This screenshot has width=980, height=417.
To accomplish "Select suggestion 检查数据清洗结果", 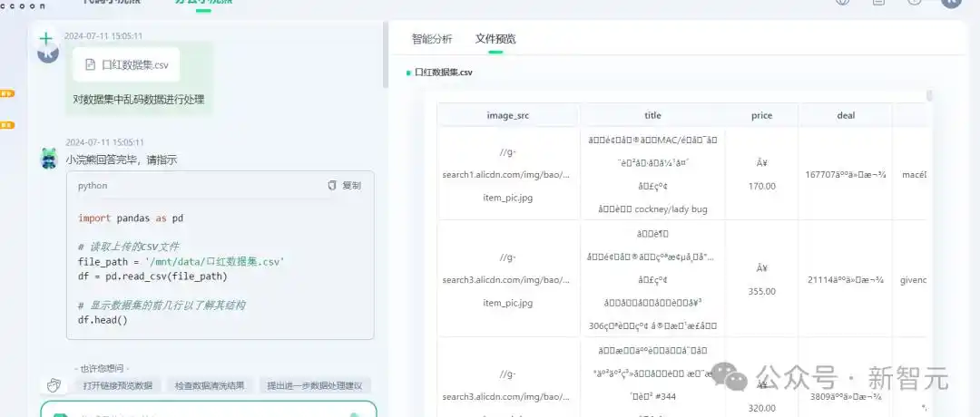I will [210, 385].
